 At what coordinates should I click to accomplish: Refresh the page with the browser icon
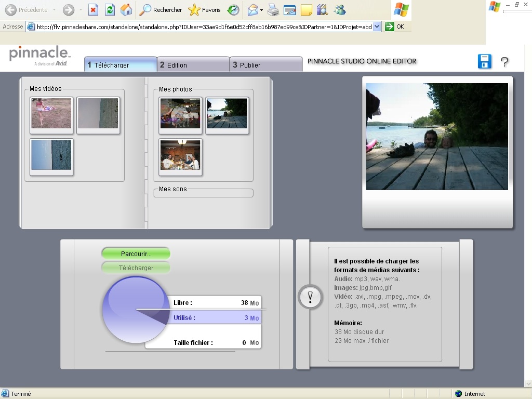pyautogui.click(x=110, y=10)
